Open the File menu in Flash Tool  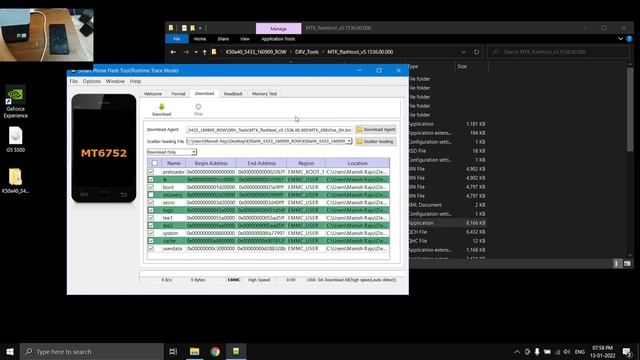click(x=73, y=81)
